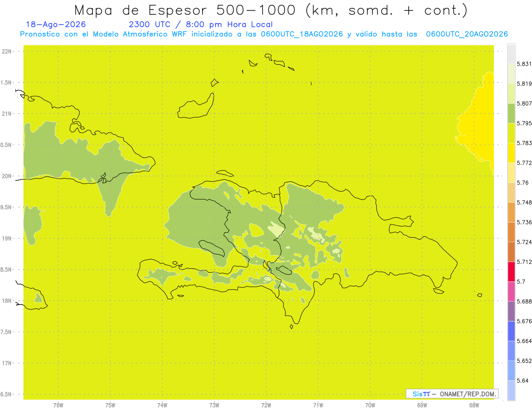Click the legend value '5.76'
Screen dimensions: 532x411
[x=523, y=183]
